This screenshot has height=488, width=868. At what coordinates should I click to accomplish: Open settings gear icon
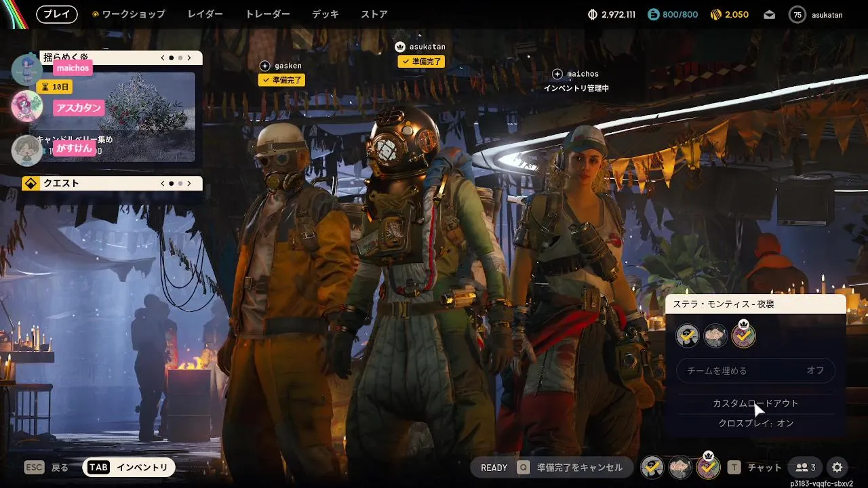tap(837, 468)
